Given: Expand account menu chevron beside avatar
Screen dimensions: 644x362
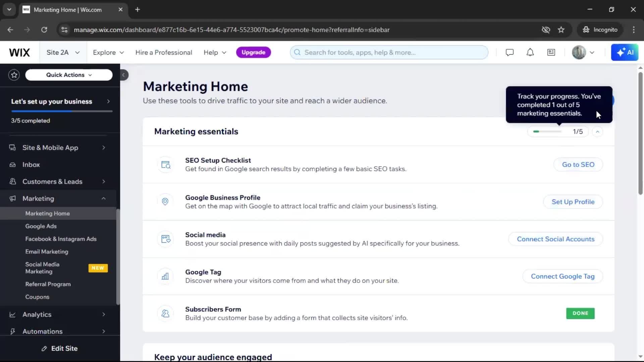Looking at the screenshot, I should (592, 53).
